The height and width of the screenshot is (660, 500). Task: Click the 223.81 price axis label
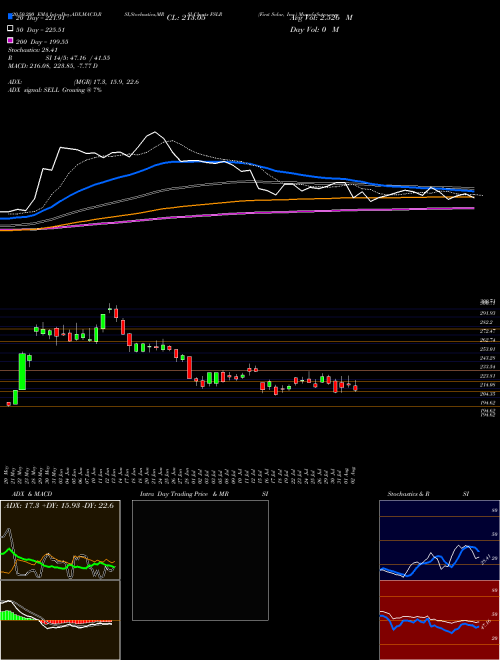pyautogui.click(x=488, y=376)
